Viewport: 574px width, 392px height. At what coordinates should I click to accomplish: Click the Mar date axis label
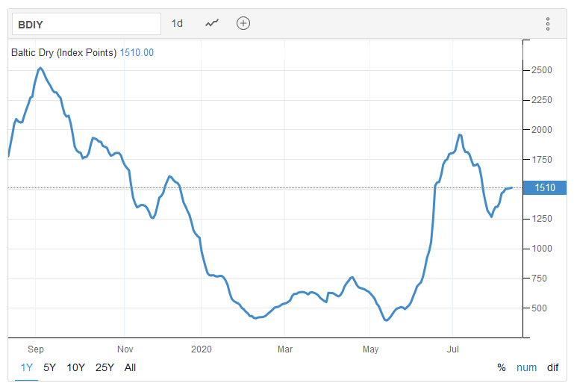point(285,349)
